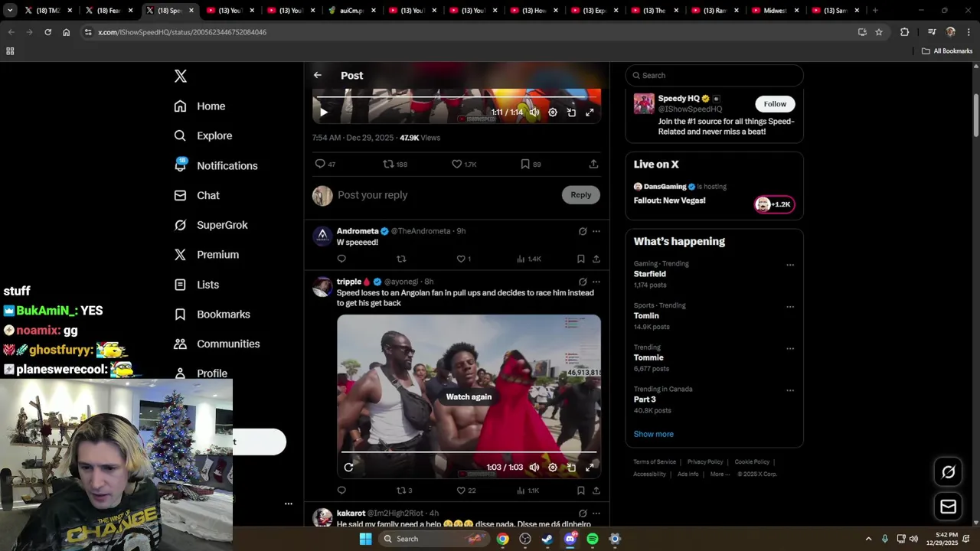Mute tripple's video volume
980x551 pixels.
[534, 467]
